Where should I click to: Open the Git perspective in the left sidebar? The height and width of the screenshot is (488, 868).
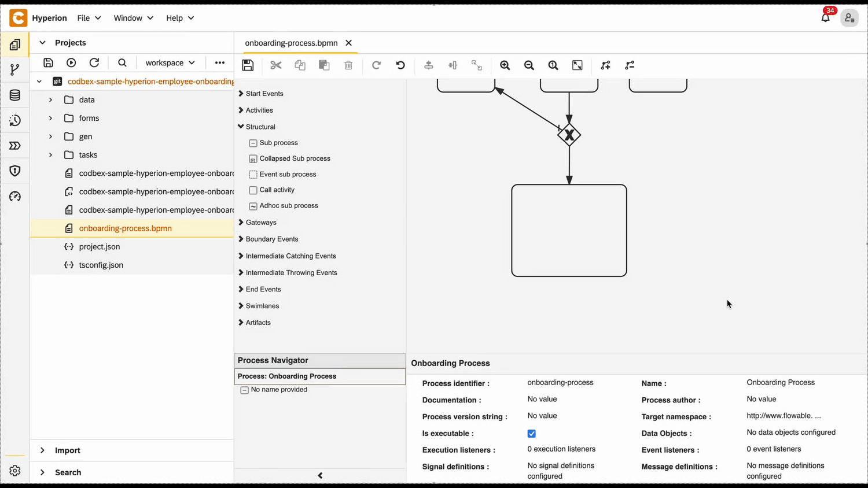point(14,69)
